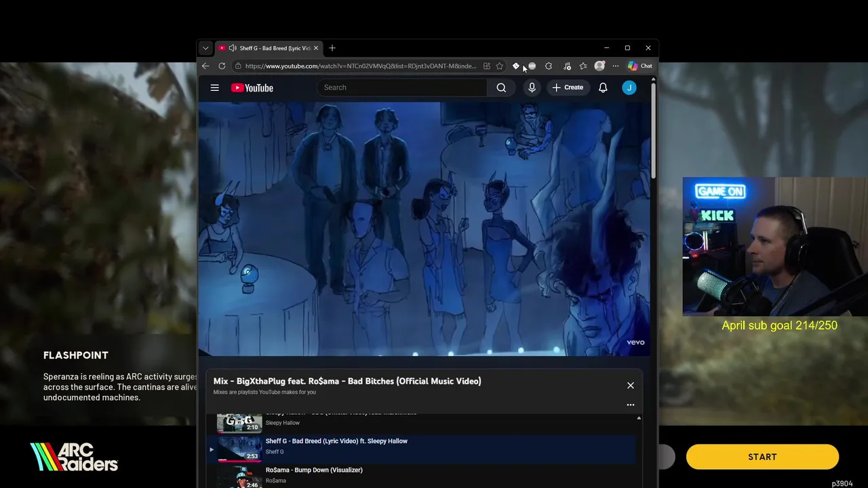Open Ro$ama Bump Down thumbnail 2:46

239,477
